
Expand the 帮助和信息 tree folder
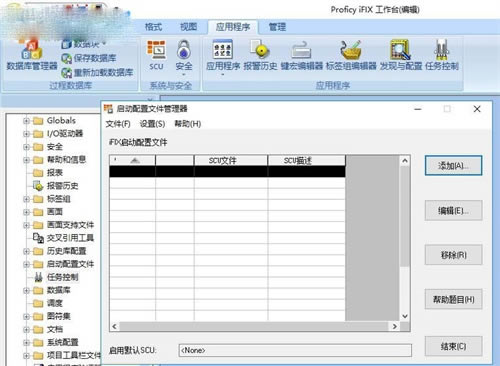click(x=26, y=160)
